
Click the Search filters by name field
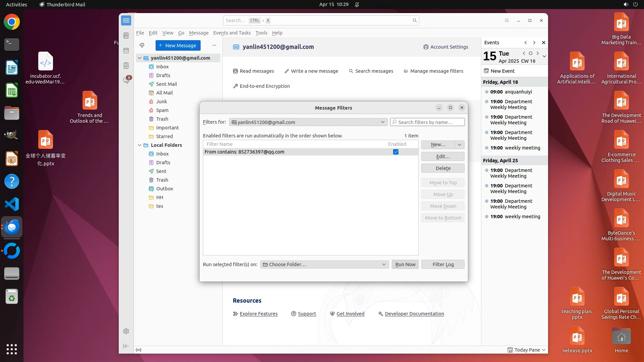[x=428, y=122]
